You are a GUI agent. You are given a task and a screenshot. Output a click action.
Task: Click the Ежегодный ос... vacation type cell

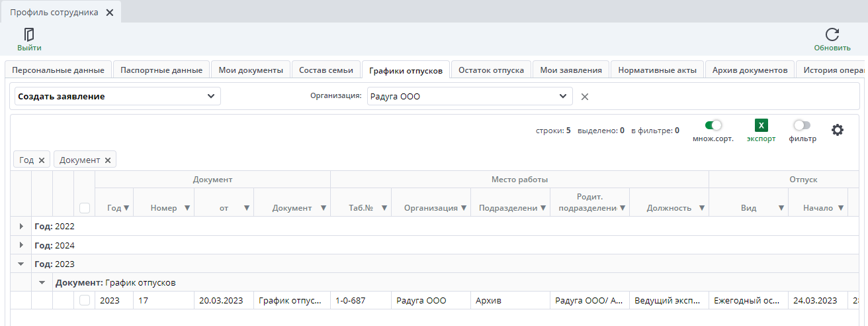tap(748, 300)
